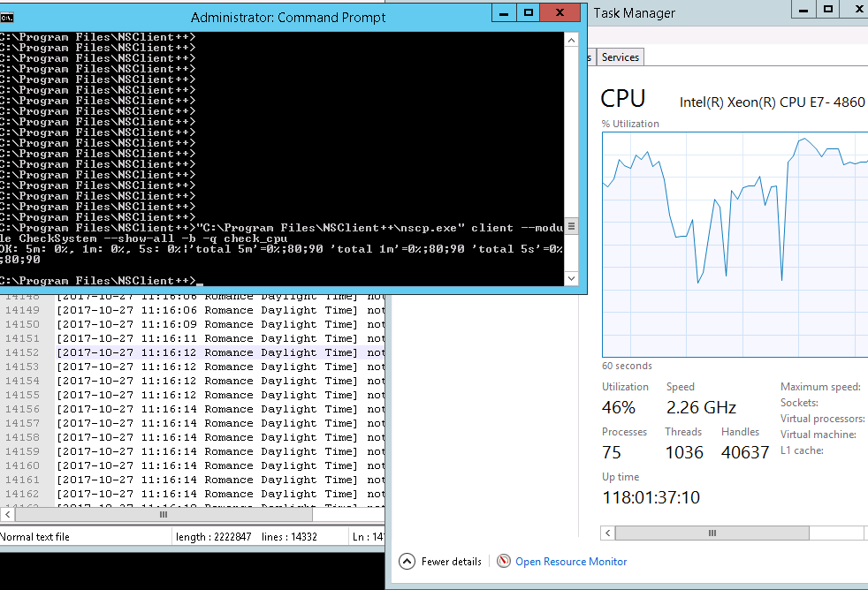The width and height of the screenshot is (868, 590).
Task: Open Resource Monitor via the blue link
Action: tap(571, 561)
